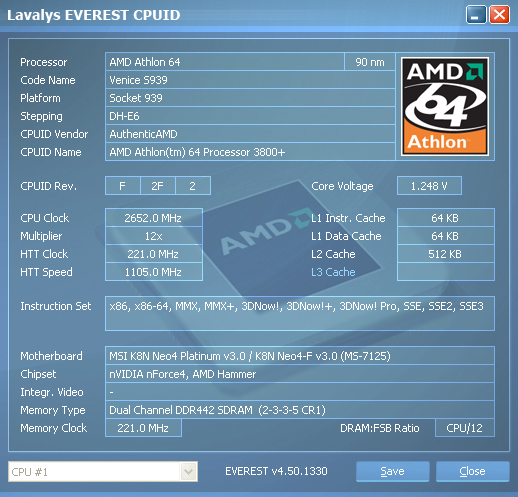
Task: Click L1 Data Cache value 64 KB
Action: (446, 236)
